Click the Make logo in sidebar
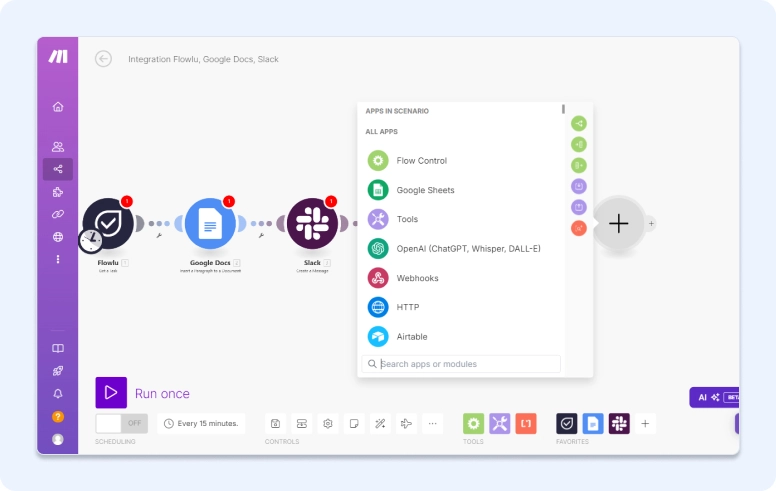This screenshot has width=776, height=491. coord(58,56)
